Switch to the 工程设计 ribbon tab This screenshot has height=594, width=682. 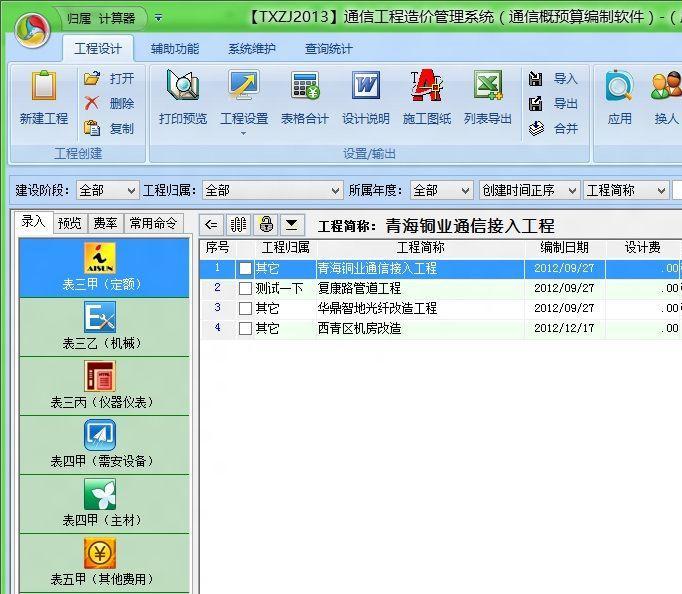pos(98,49)
